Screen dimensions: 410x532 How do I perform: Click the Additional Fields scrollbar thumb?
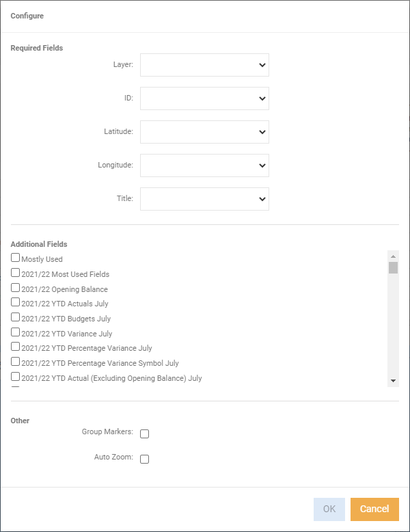[x=393, y=267]
